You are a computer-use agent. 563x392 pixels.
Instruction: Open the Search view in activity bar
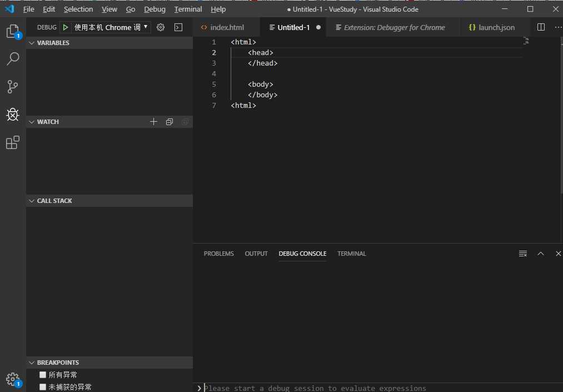tap(13, 58)
